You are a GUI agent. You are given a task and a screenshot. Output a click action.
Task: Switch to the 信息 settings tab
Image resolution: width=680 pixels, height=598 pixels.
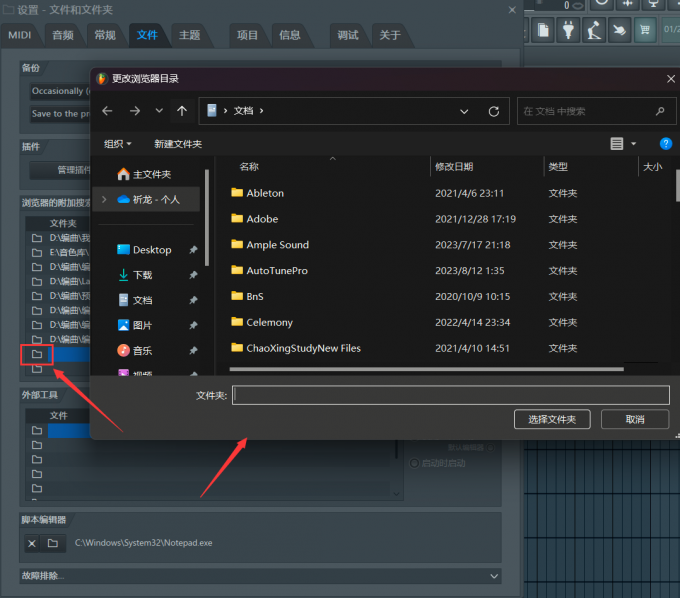[x=290, y=35]
